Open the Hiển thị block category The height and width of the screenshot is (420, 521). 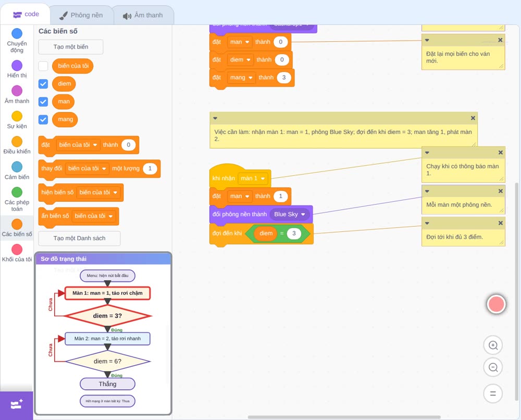[x=17, y=69]
